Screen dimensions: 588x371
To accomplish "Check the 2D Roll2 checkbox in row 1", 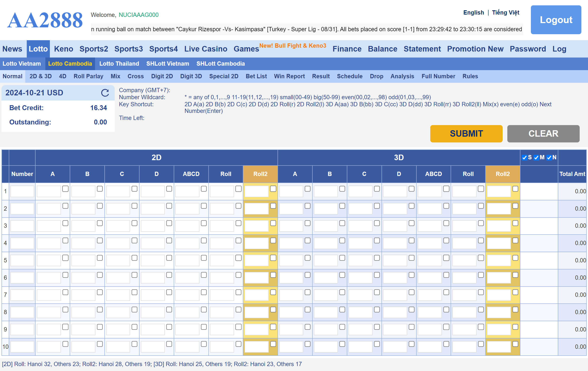I will tap(273, 189).
